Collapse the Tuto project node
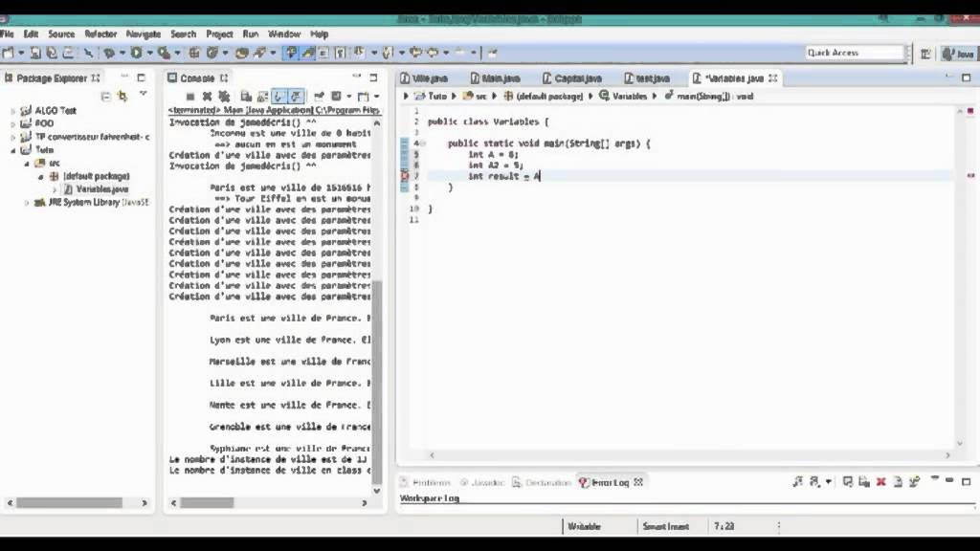Screen dimensions: 980x551 pos(12,150)
